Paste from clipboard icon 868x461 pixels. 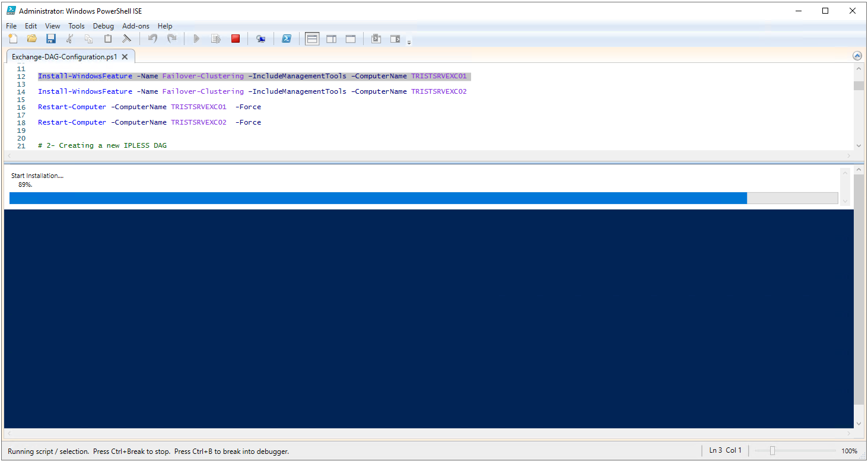point(108,39)
